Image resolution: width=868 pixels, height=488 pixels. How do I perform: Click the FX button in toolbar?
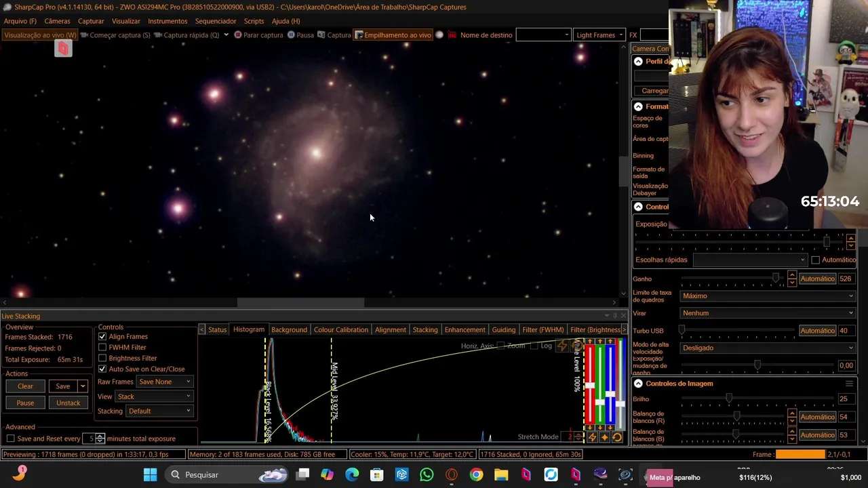pyautogui.click(x=633, y=35)
